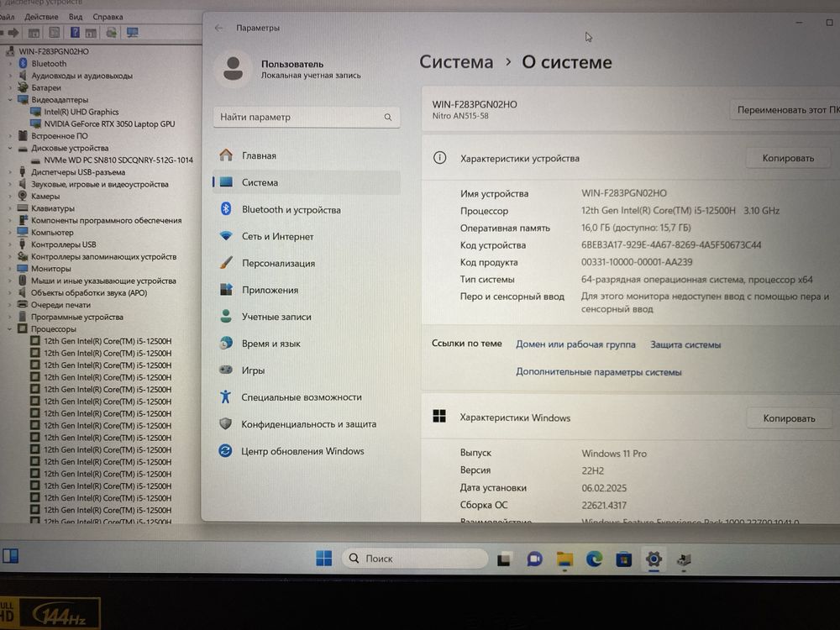Click the taskbar Поиск search box
The width and height of the screenshot is (840, 630).
coord(415,559)
